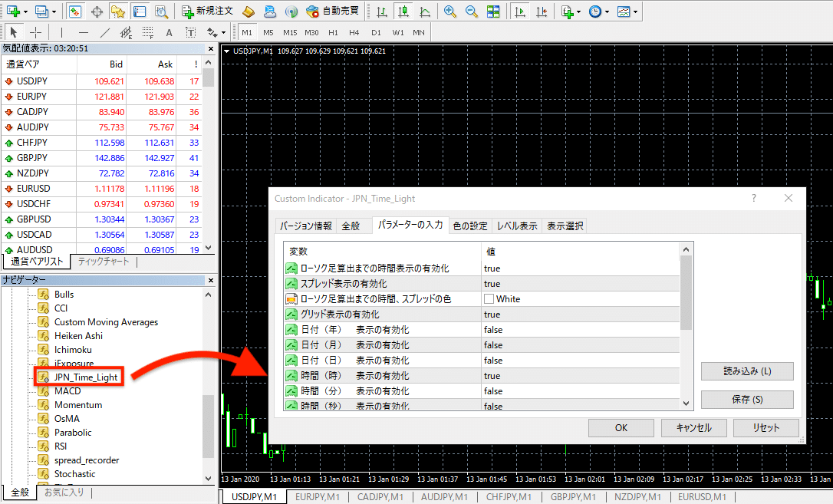The image size is (833, 504).
Task: Open the MQL5 cloud market icon
Action: (270, 12)
